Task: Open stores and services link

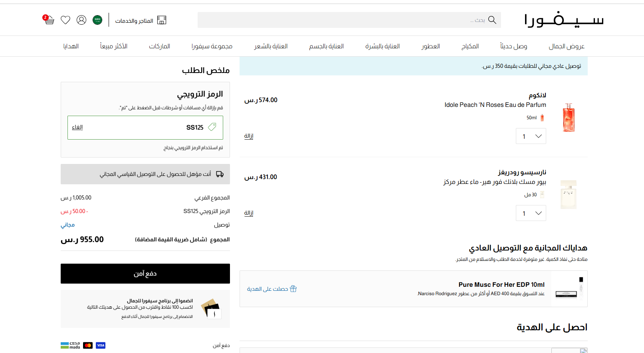Action: click(141, 20)
